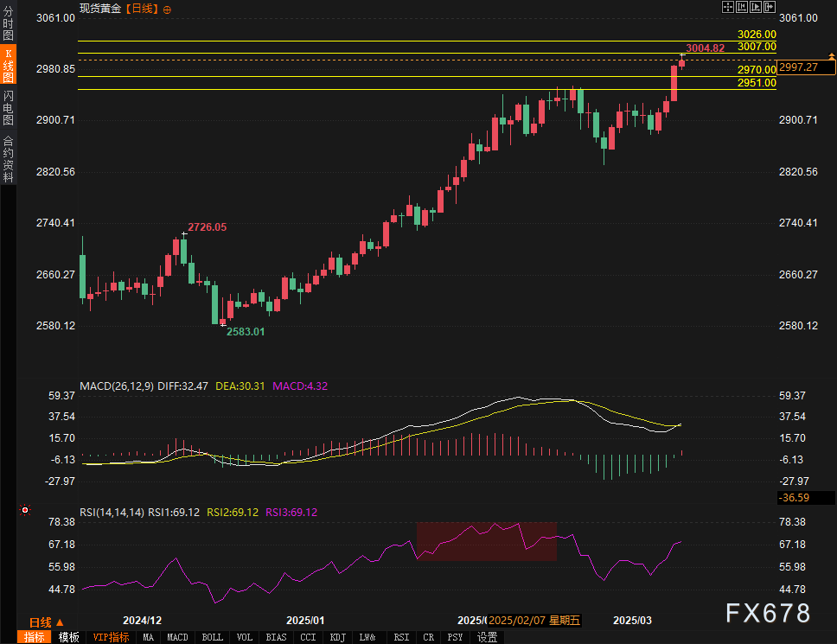Switch to the 模板 tab
Viewport: 837px width, 644px height.
[x=69, y=637]
